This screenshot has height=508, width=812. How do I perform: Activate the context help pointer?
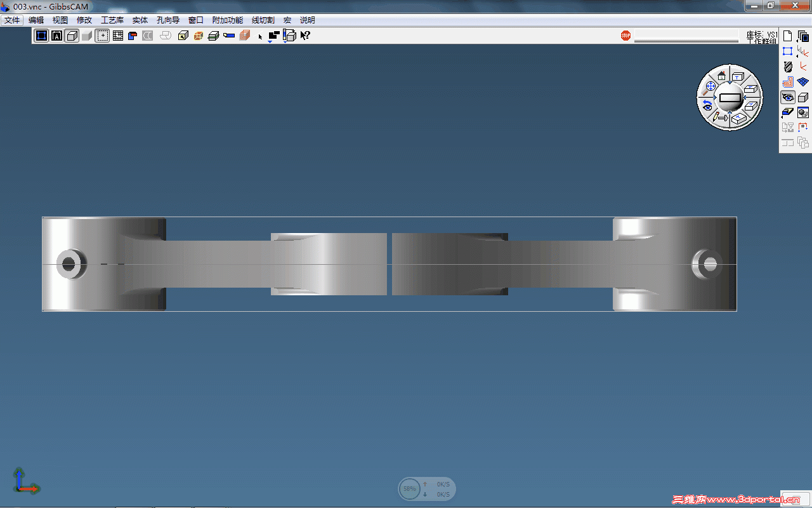pos(305,36)
